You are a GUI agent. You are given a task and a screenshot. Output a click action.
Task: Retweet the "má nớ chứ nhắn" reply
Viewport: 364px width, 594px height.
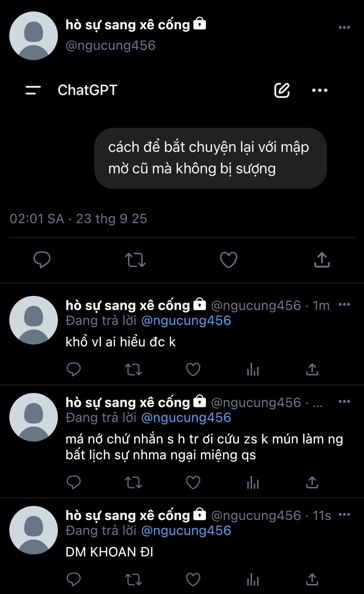133,483
